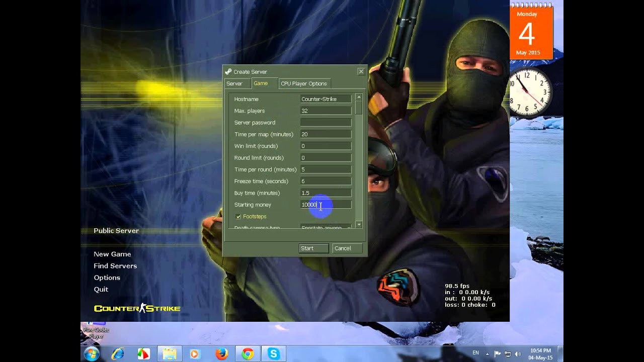
Task: Open Windows Media Player from taskbar
Action: (x=195, y=354)
